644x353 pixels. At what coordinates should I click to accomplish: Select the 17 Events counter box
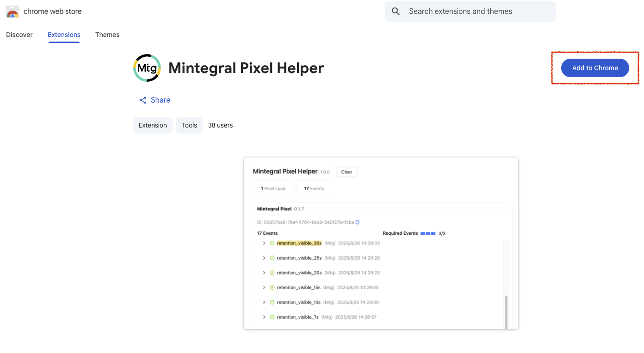coord(314,189)
